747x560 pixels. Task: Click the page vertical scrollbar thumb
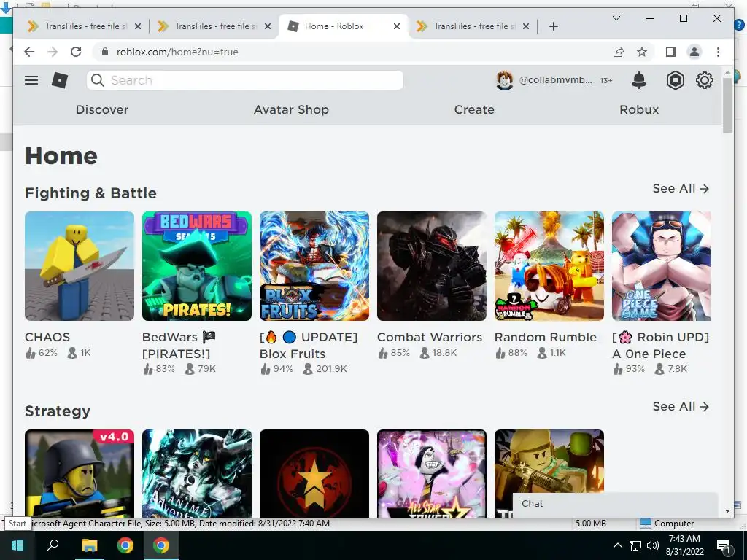click(x=727, y=106)
